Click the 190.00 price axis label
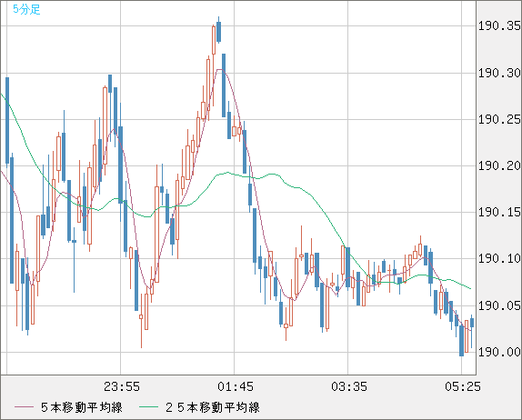 (499, 352)
